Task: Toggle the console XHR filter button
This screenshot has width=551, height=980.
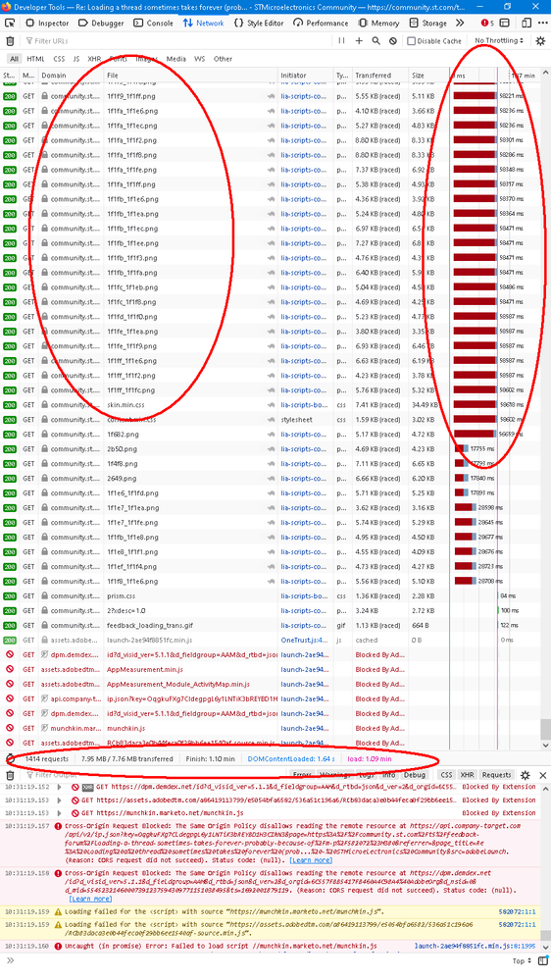Action: pos(467,775)
